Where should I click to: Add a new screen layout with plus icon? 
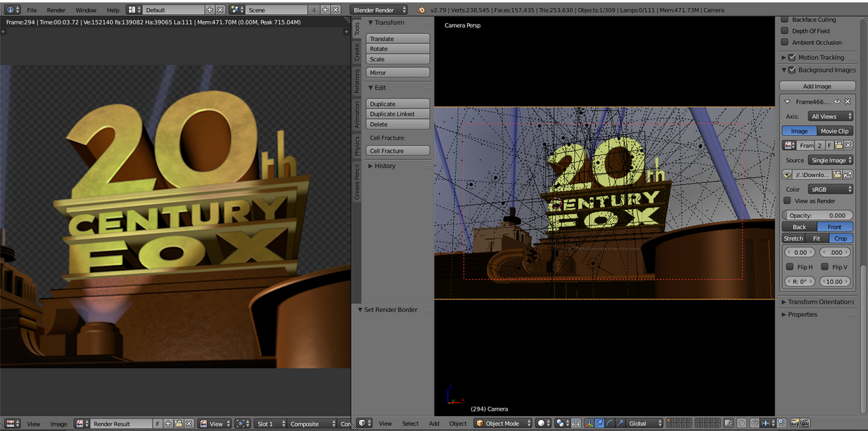click(x=210, y=10)
